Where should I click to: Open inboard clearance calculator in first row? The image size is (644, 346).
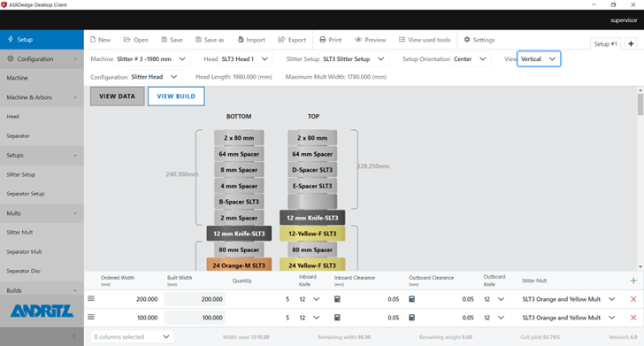click(x=337, y=299)
